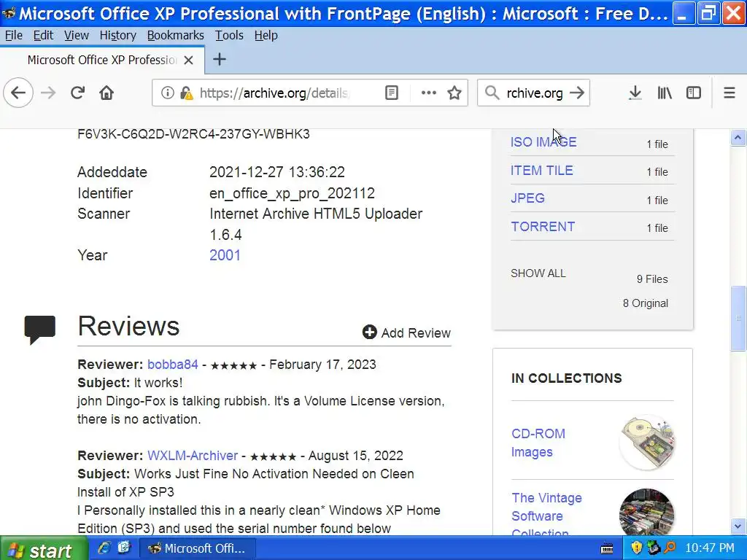The height and width of the screenshot is (560, 747).
Task: Click the identifier en_office_xp_pro_202112 text
Action: click(292, 193)
